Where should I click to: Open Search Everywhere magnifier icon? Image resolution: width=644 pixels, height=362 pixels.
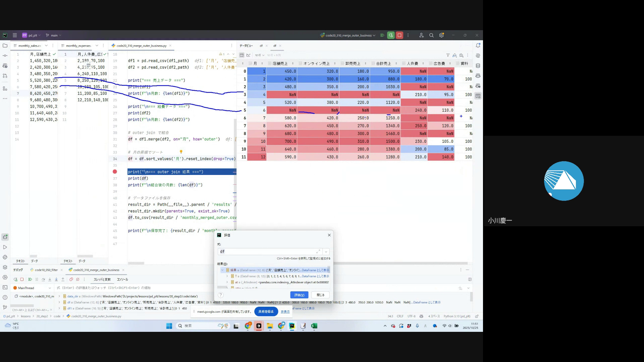tap(431, 35)
